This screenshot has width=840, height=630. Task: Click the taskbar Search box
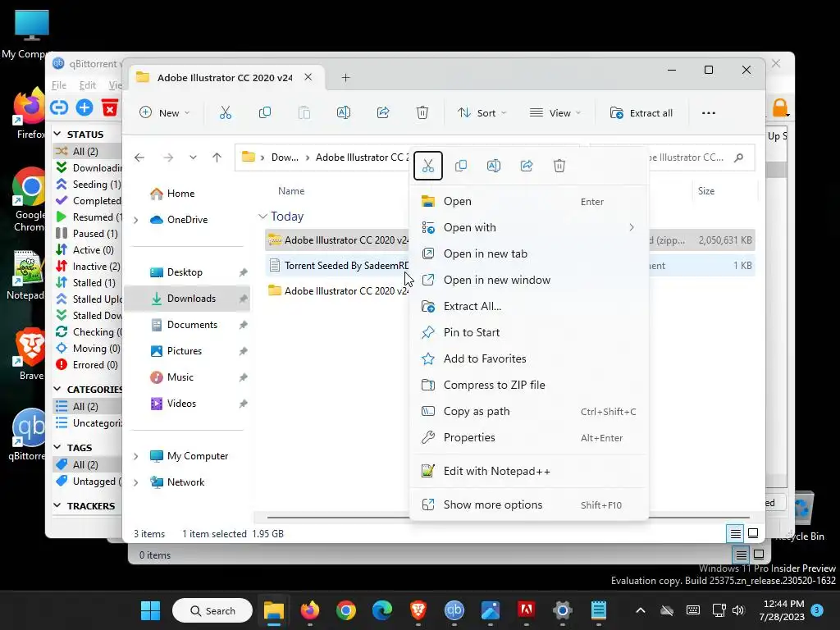click(212, 610)
